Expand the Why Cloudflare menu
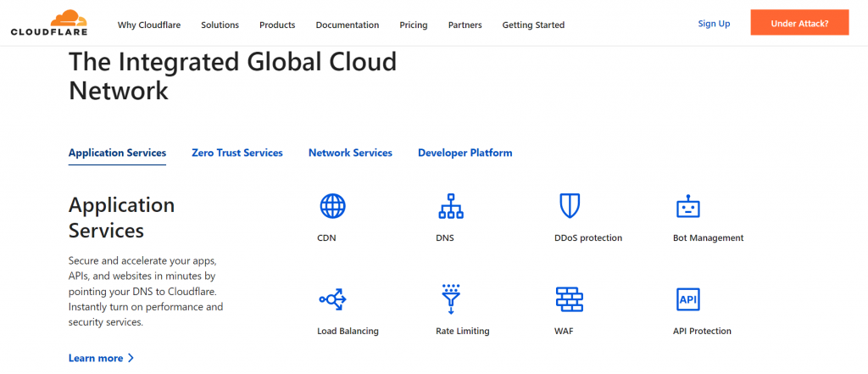Screen dimensions: 868x374 [148, 25]
